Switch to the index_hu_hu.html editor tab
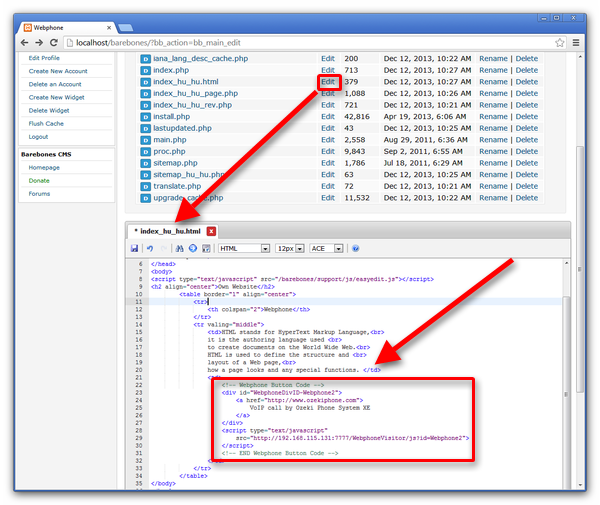Image resolution: width=600 pixels, height=505 pixels. [167, 231]
